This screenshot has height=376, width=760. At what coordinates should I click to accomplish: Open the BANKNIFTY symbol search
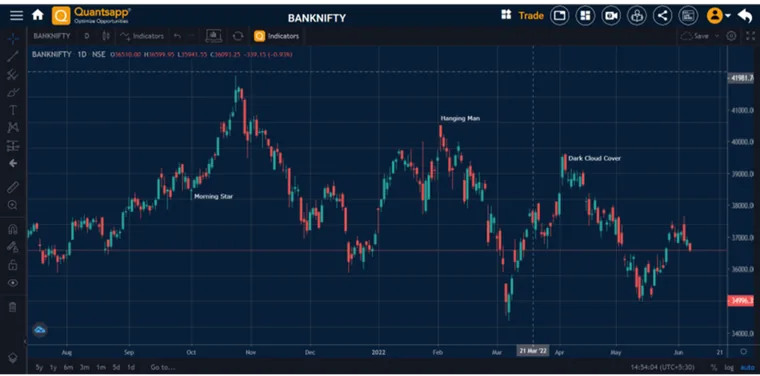(x=51, y=36)
